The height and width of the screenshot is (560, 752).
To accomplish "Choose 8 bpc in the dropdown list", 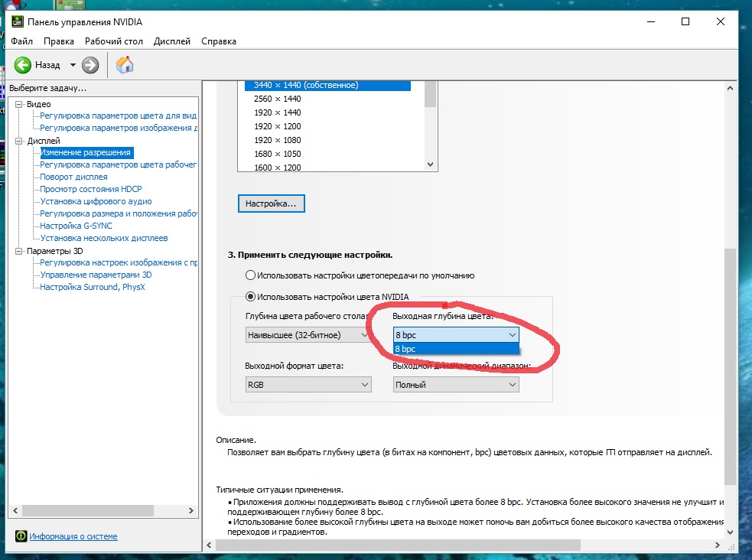I will pyautogui.click(x=456, y=349).
